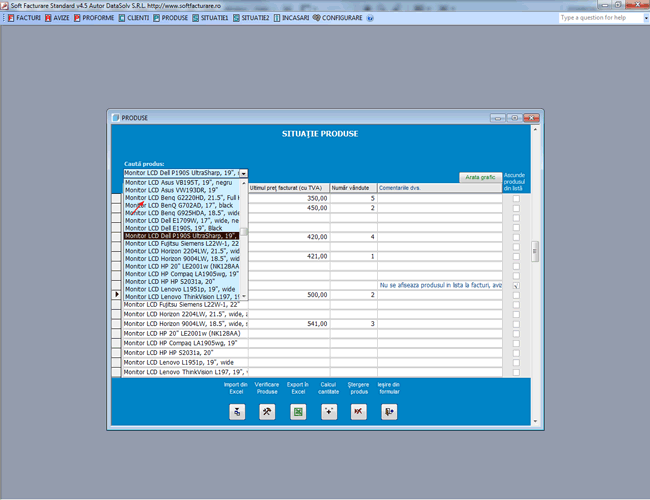This screenshot has width=650, height=500.
Task: Maximize the PRODUSE child window
Action: pos(514,118)
